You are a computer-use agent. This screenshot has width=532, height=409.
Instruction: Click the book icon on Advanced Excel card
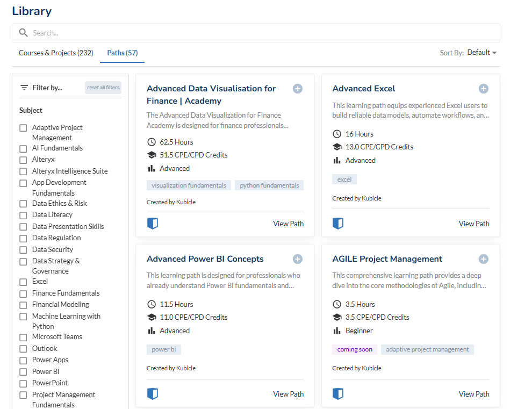point(338,224)
